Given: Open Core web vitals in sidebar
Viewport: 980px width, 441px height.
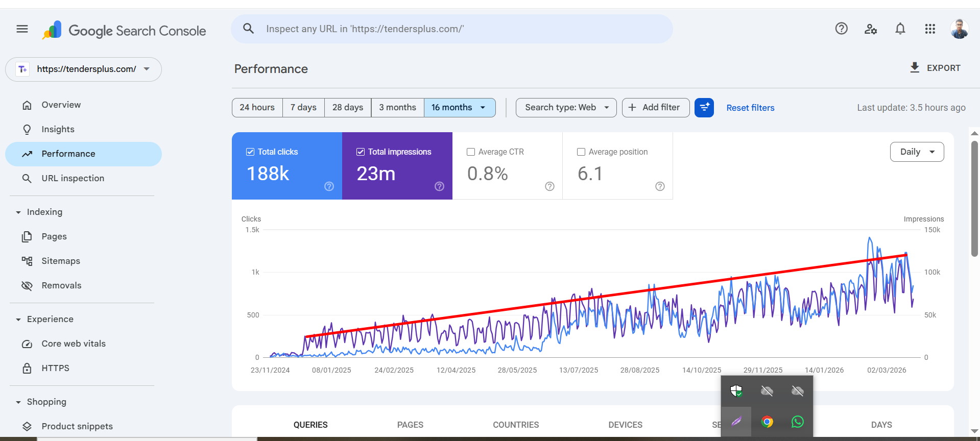Looking at the screenshot, I should [x=74, y=344].
